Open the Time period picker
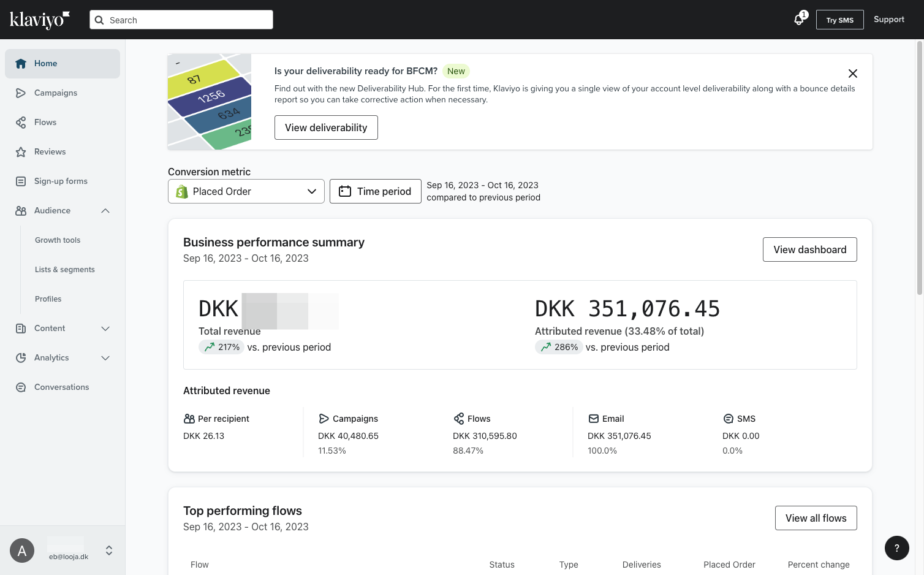 point(376,191)
